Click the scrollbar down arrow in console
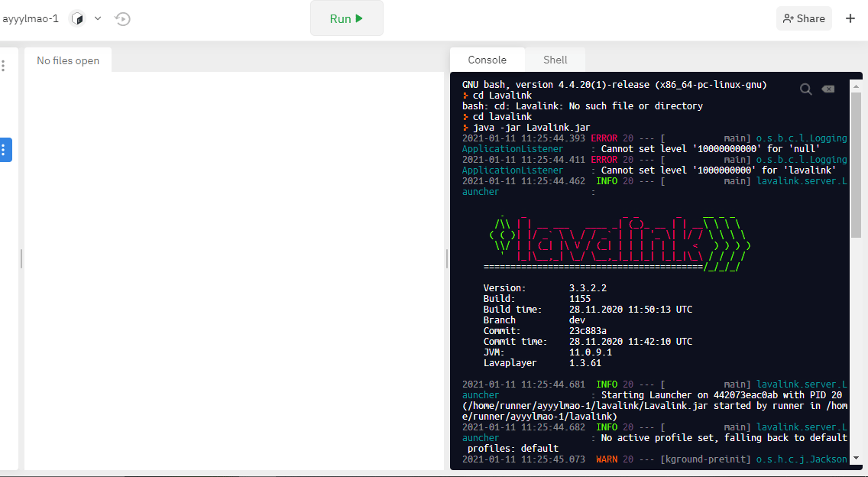Viewport: 868px width, 477px height. tap(857, 458)
